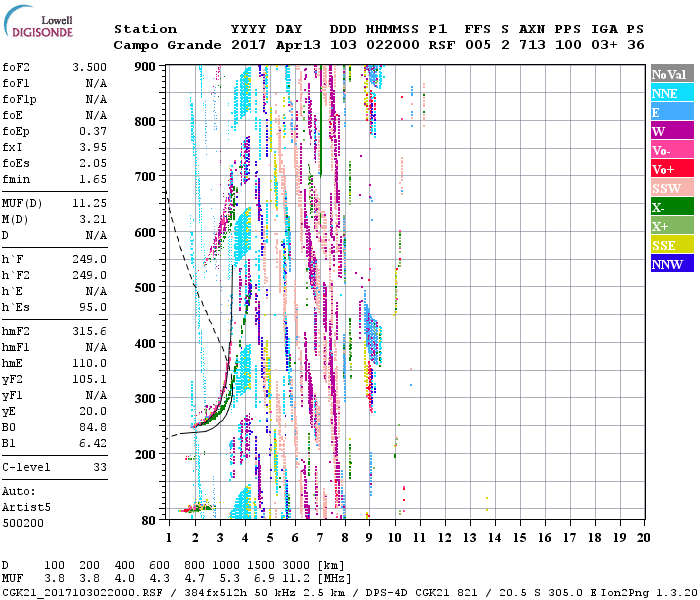Screen dimensions: 700x600
Task: Click the X+ light green legend swatch
Action: point(671,226)
